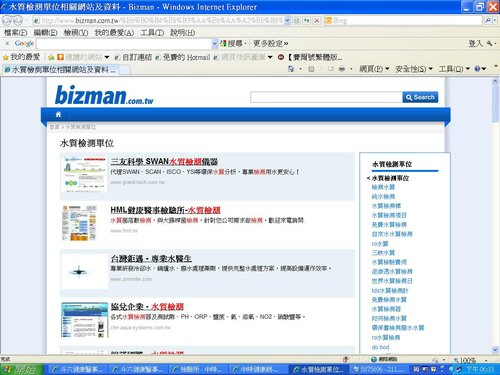The height and width of the screenshot is (375, 500).
Task: Click into the bizman search input field
Action: [x=326, y=97]
